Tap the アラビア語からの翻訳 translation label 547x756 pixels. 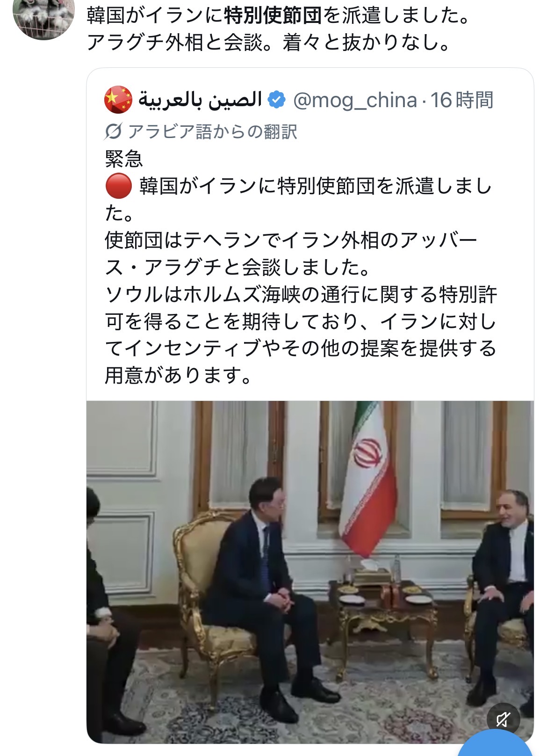point(213,132)
